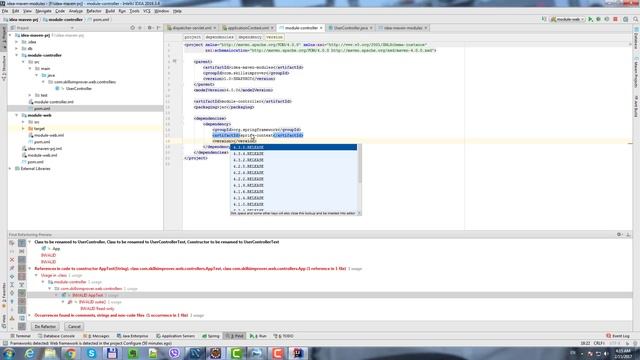Expand External Libraries node

point(10,169)
